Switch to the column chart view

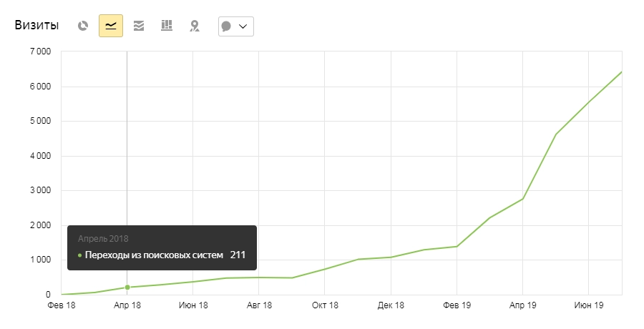[x=167, y=26]
